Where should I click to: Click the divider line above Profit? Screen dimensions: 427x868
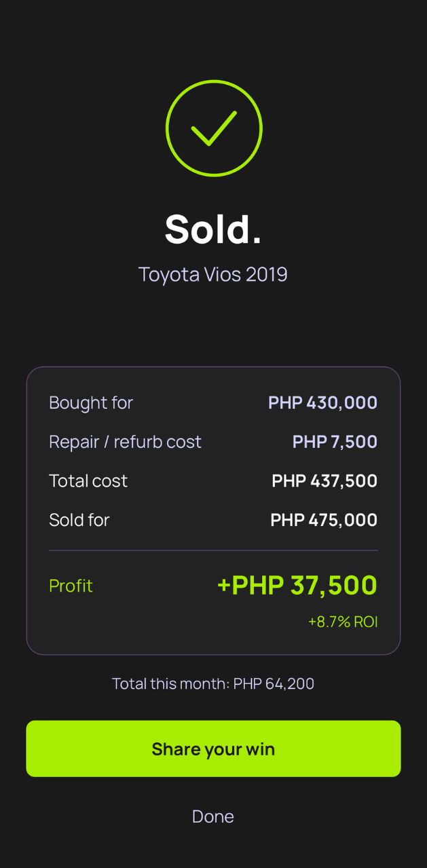point(213,550)
